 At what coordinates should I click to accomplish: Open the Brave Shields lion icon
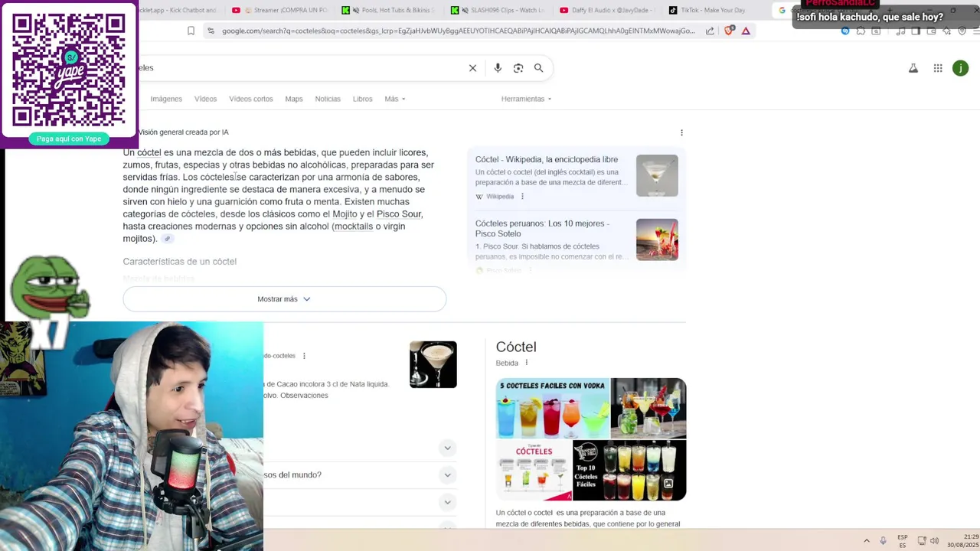(x=728, y=31)
